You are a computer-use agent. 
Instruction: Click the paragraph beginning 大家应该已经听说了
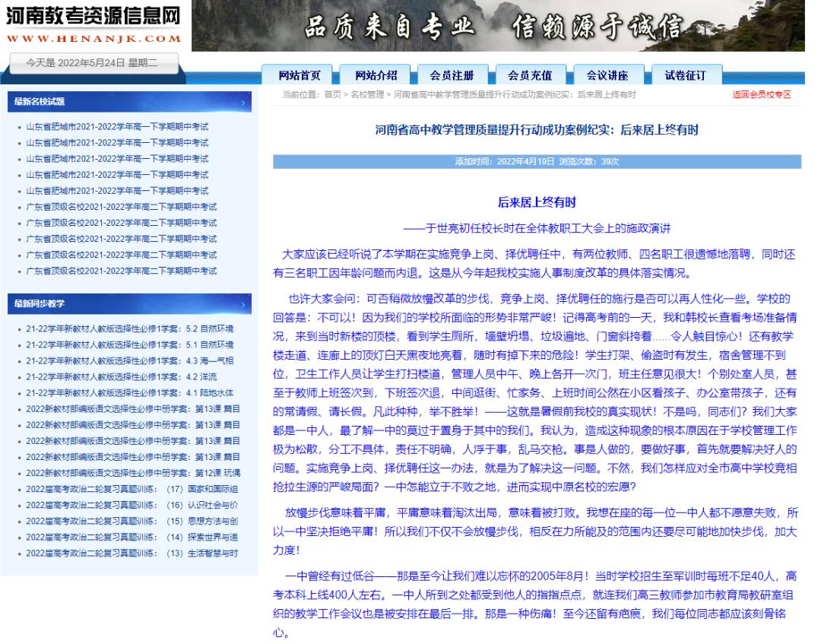(535, 264)
